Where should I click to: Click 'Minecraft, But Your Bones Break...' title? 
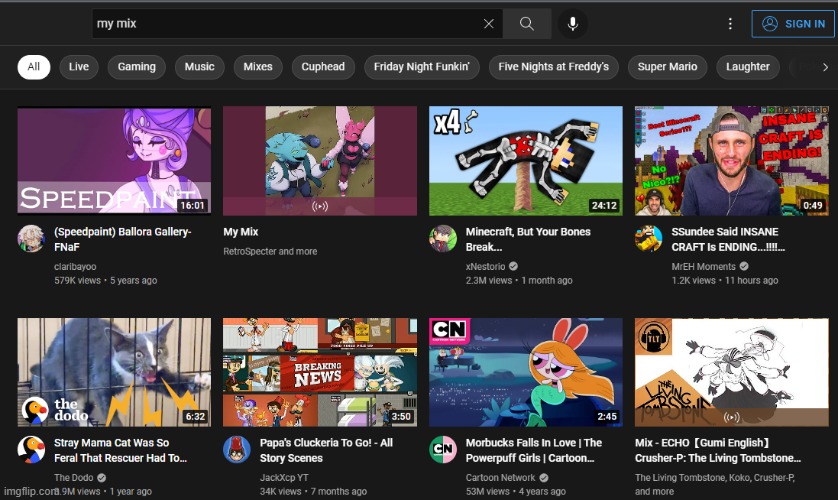[x=528, y=239]
